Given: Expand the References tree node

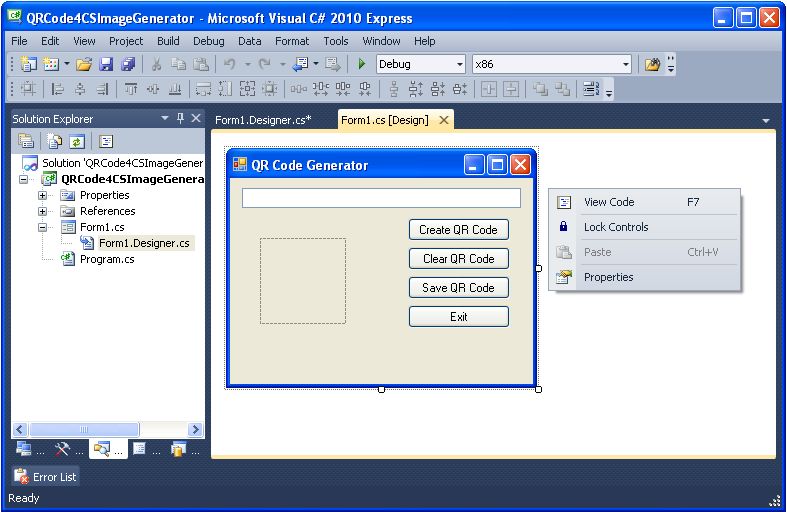Looking at the screenshot, I should 43,211.
